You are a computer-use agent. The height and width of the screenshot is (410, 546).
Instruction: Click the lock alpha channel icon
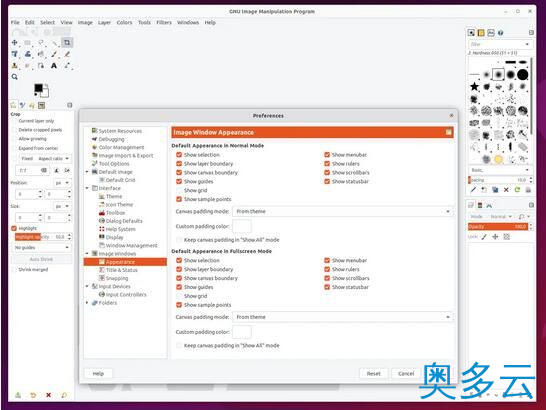click(x=507, y=237)
